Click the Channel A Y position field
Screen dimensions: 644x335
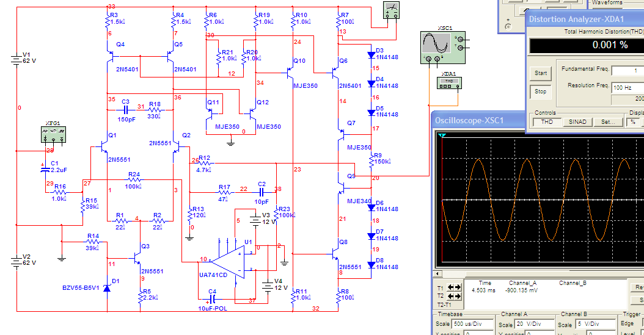(x=540, y=333)
